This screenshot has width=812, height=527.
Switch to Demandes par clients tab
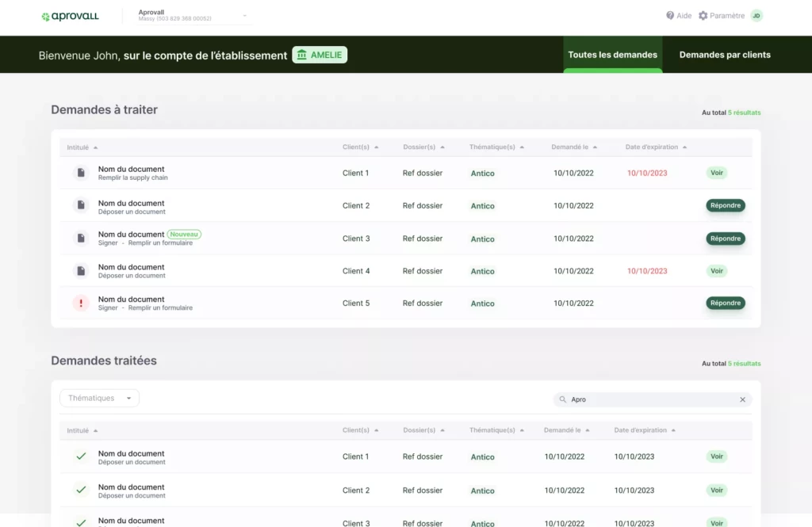coord(725,55)
